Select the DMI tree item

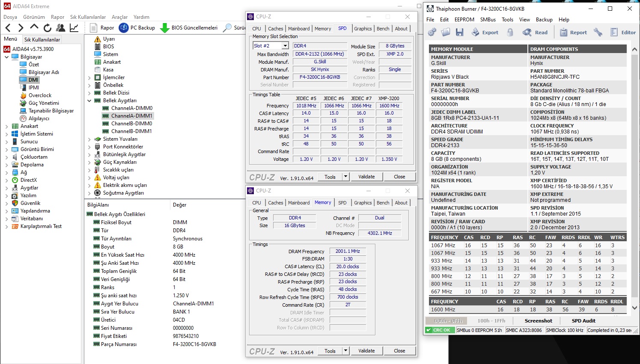click(30, 80)
